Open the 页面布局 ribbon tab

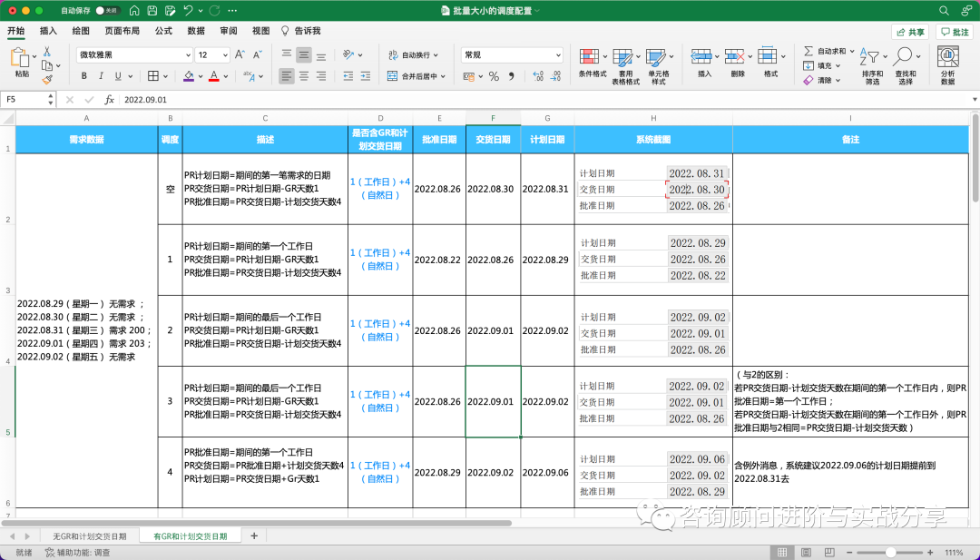tap(122, 31)
